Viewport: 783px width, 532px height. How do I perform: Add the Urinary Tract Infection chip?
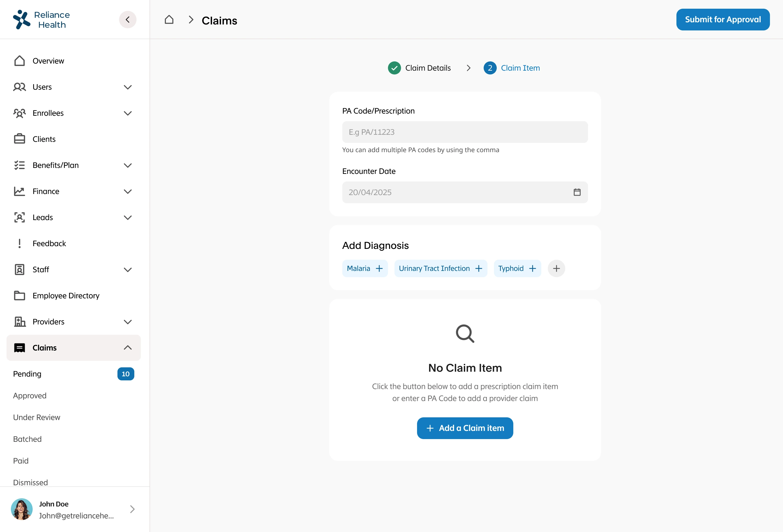(440, 268)
